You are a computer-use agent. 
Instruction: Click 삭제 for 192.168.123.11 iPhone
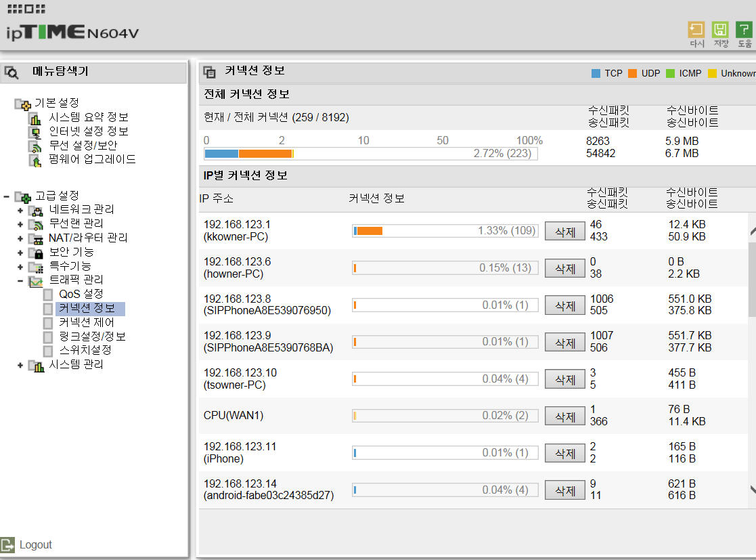pyautogui.click(x=565, y=453)
